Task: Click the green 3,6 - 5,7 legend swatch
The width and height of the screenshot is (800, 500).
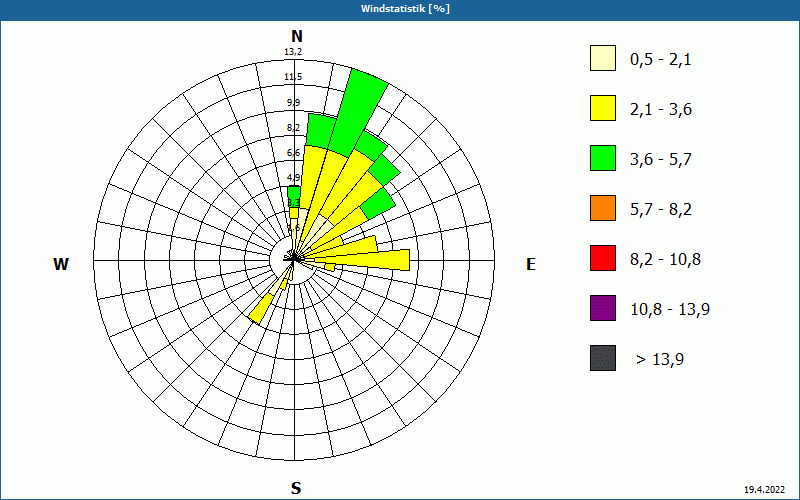Action: click(x=603, y=158)
